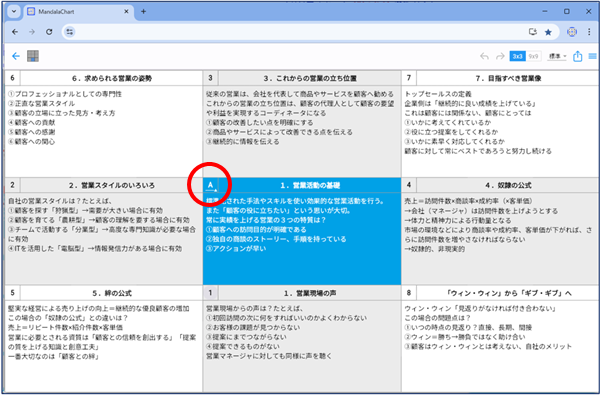Click the center title 1．営業活動の基礎
Image resolution: width=600 pixels, height=395 pixels.
click(310, 186)
